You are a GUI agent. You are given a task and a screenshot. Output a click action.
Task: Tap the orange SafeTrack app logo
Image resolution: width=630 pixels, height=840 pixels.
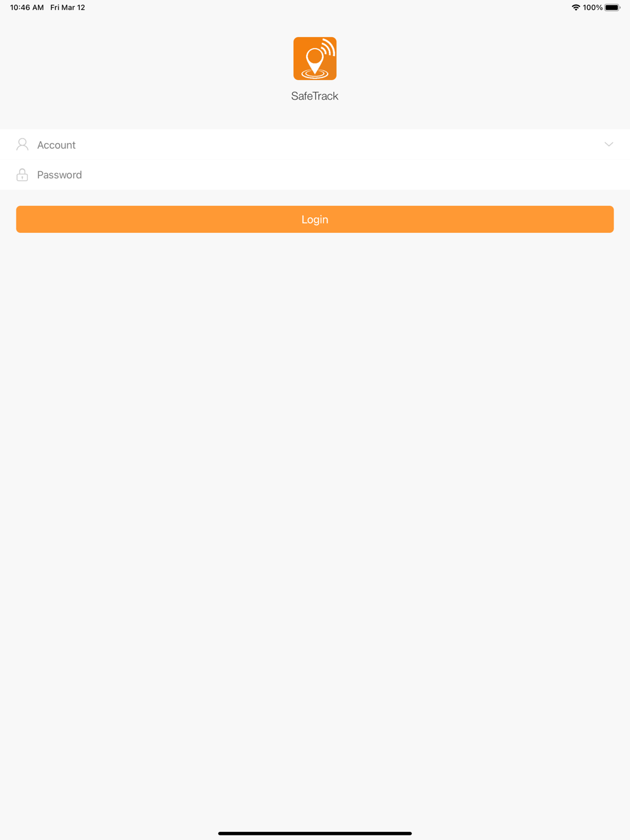click(315, 59)
